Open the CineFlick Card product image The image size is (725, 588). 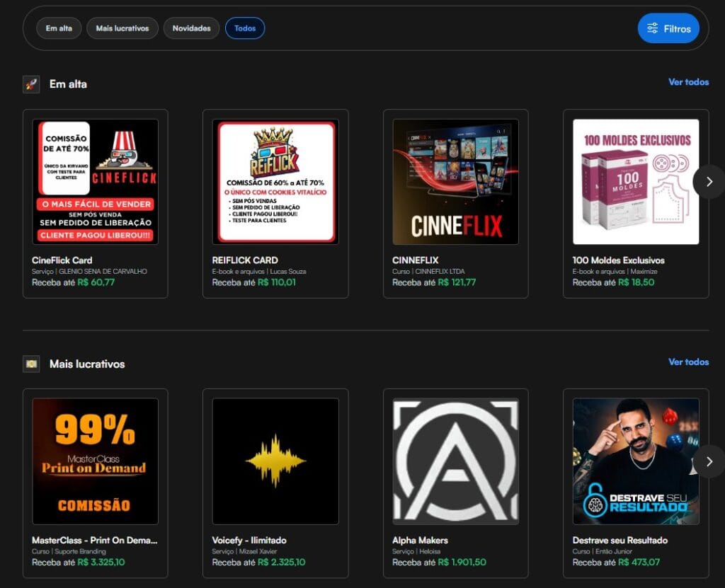click(96, 182)
